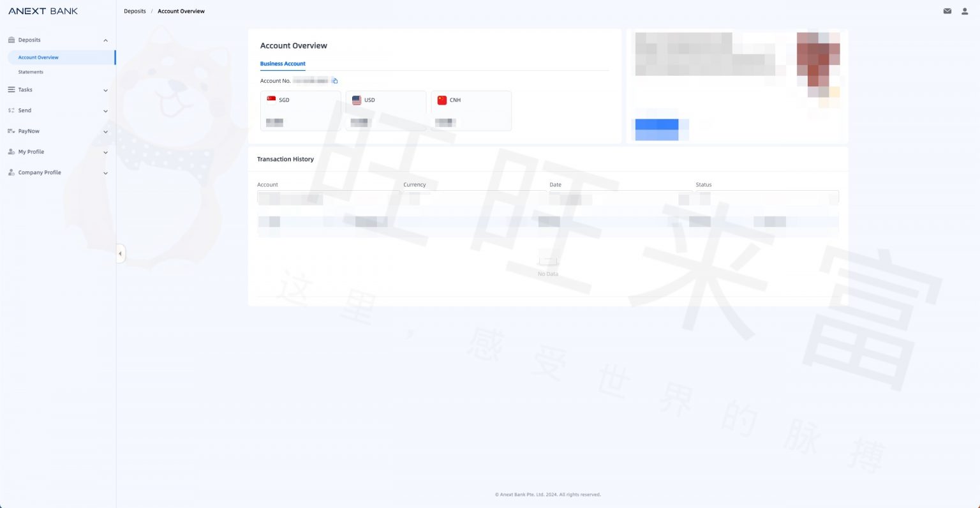Collapse the sidebar with arrow handle

coord(120,253)
